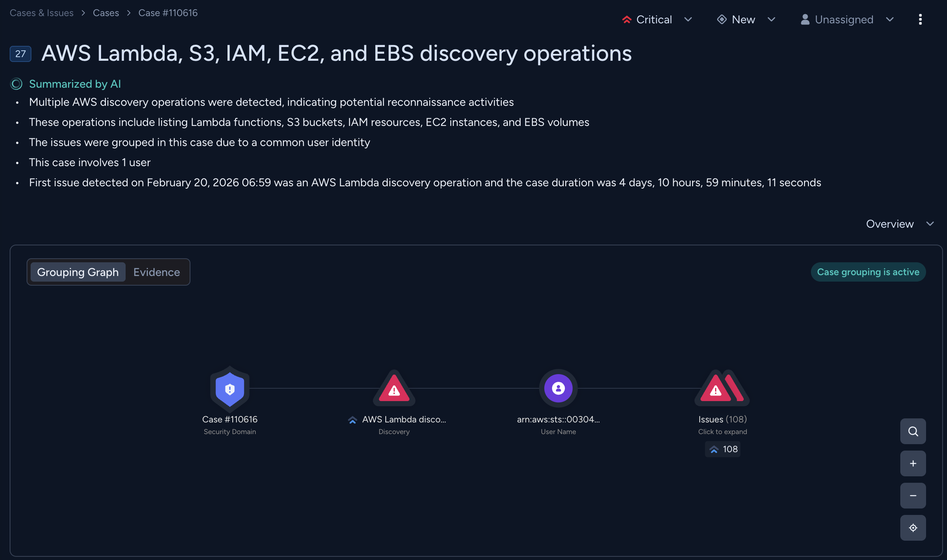Zoom in the grouping graph
Viewport: 947px width, 560px height.
[x=913, y=463]
